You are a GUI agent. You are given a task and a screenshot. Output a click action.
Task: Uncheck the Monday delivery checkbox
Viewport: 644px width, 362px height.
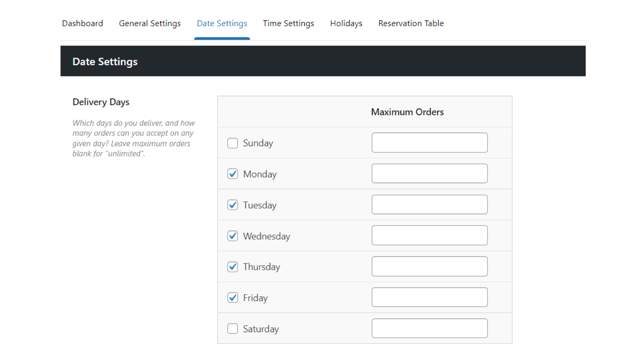tap(233, 174)
